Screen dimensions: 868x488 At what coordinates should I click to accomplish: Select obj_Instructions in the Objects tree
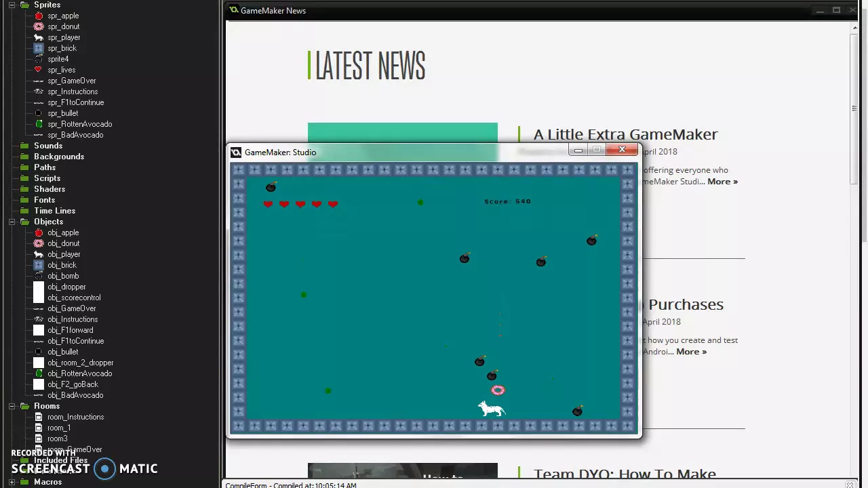(73, 319)
